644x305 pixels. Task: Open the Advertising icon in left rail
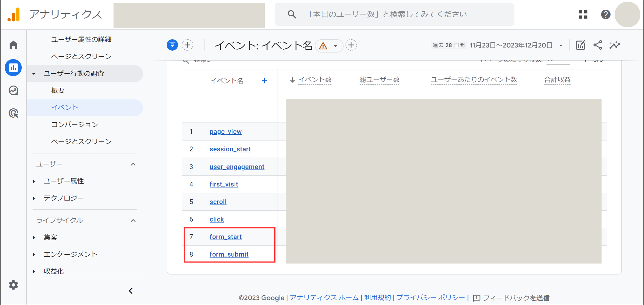13,113
